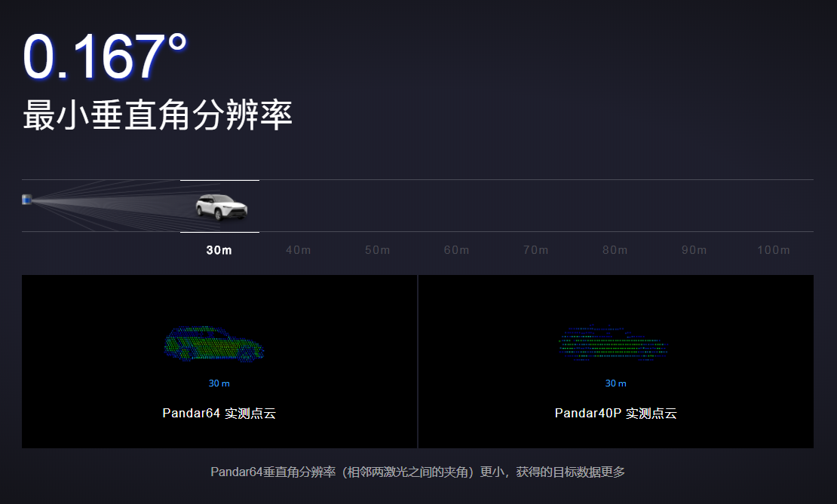837x504 pixels.
Task: Click the 最小垂直角分辨率 heading
Action: (x=158, y=115)
